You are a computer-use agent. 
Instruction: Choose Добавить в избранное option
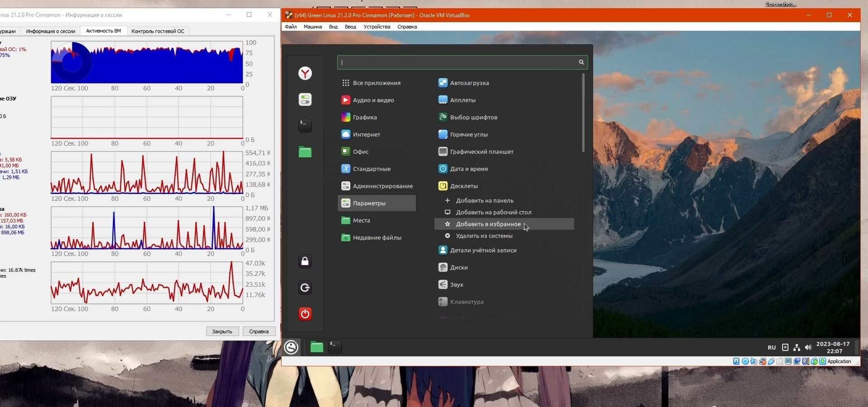[504, 224]
